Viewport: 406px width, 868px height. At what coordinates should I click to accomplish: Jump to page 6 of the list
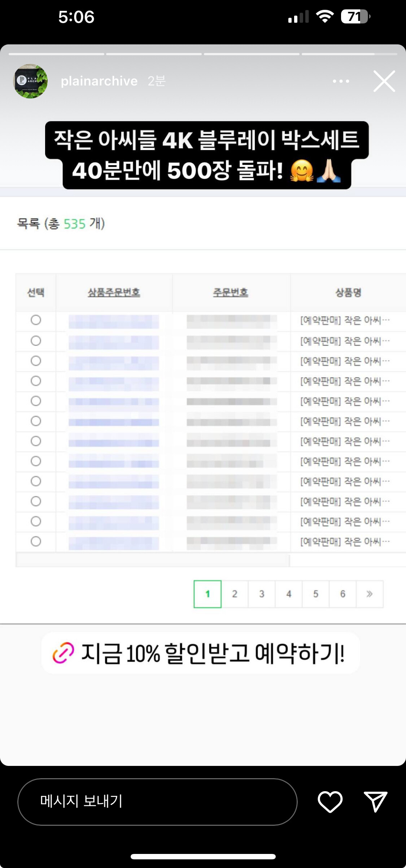pos(342,594)
